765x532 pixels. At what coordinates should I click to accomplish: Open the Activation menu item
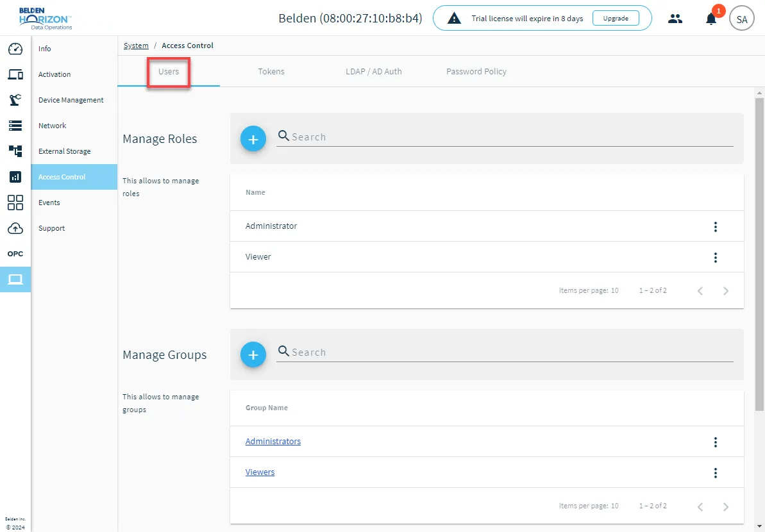tap(74, 74)
